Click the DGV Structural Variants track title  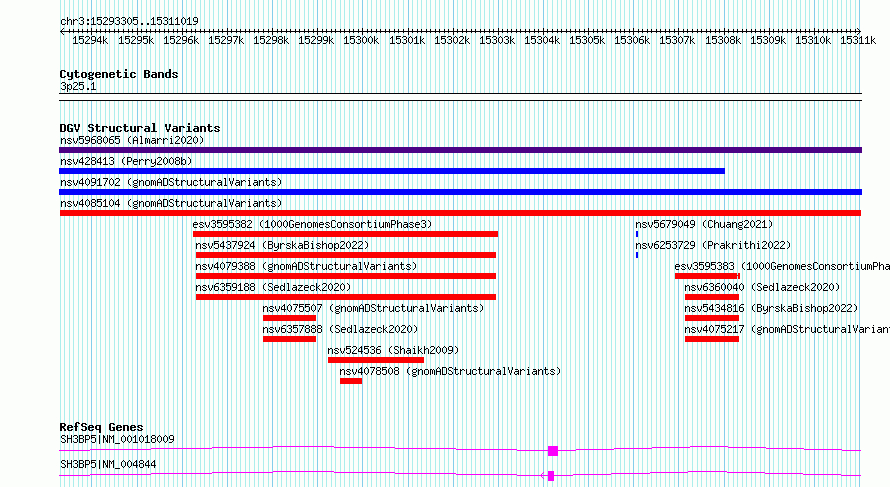[x=140, y=128]
